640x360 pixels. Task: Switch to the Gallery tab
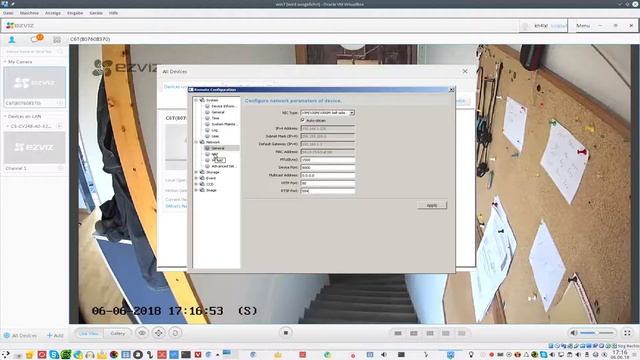point(118,333)
